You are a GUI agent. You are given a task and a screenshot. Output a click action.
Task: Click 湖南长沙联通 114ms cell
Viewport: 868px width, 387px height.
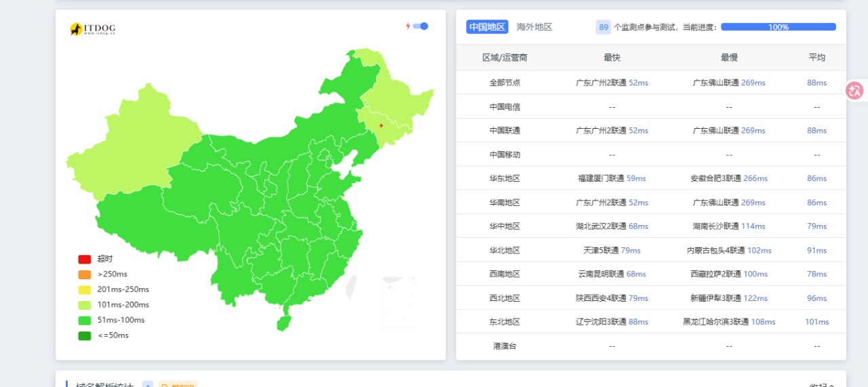[729, 226]
